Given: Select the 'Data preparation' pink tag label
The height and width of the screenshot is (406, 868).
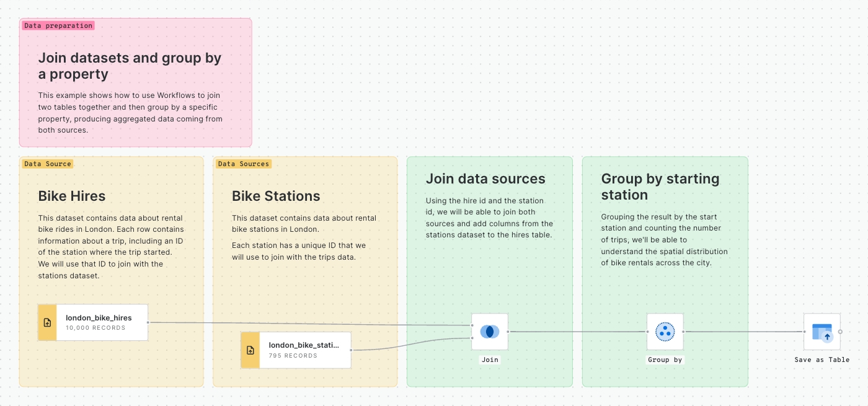Looking at the screenshot, I should pos(58,25).
